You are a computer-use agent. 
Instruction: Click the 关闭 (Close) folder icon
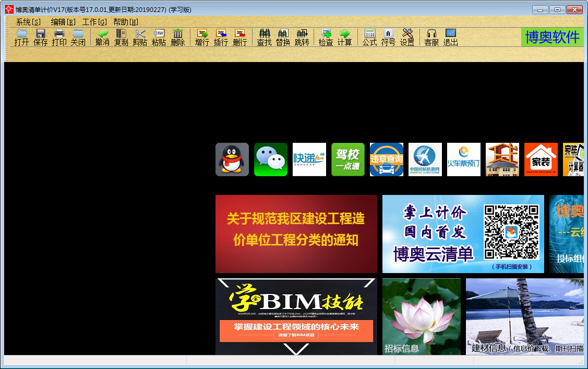pos(78,38)
